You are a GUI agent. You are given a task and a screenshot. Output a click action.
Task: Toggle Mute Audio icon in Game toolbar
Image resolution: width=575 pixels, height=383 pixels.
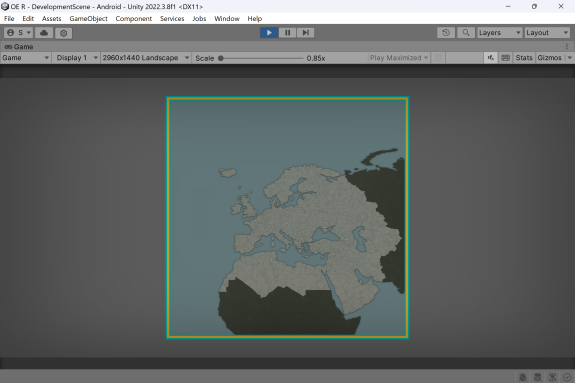[x=491, y=58]
